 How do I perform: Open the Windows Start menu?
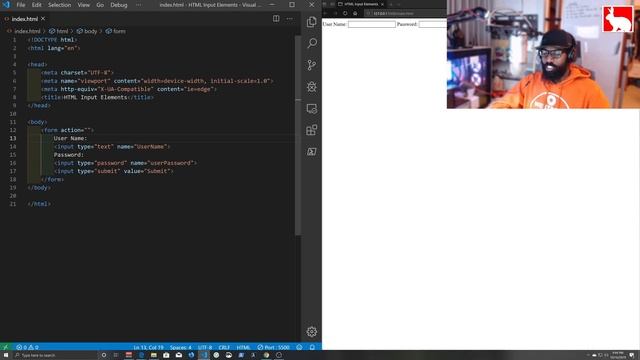click(x=6, y=355)
